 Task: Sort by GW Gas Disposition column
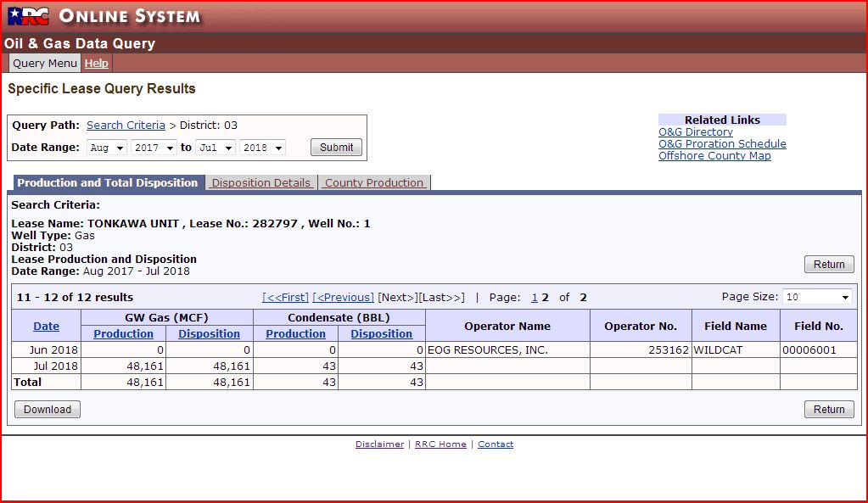pyautogui.click(x=210, y=333)
